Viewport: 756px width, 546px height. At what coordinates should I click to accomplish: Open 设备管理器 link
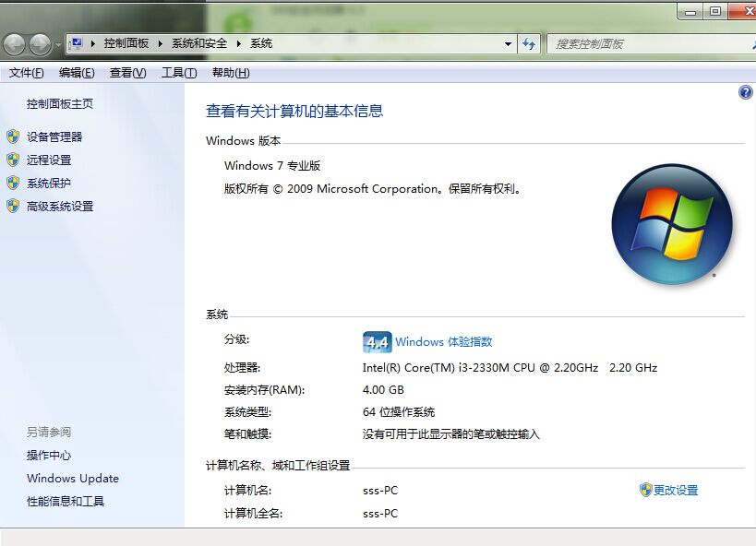coord(54,136)
